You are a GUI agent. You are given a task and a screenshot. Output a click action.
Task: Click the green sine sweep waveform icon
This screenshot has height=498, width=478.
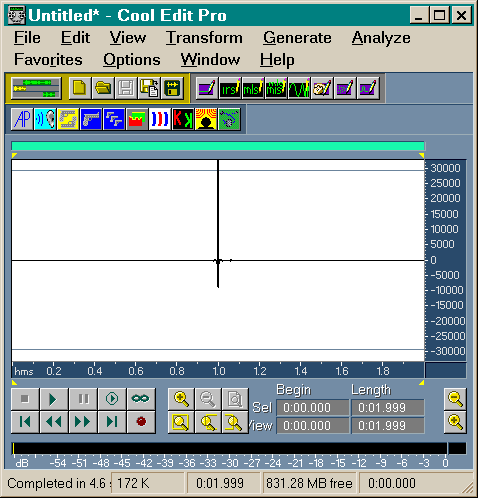pyautogui.click(x=299, y=88)
